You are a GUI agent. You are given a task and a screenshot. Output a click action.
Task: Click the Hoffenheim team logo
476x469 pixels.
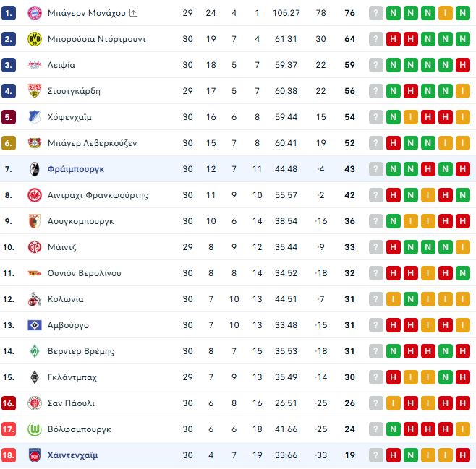point(33,117)
